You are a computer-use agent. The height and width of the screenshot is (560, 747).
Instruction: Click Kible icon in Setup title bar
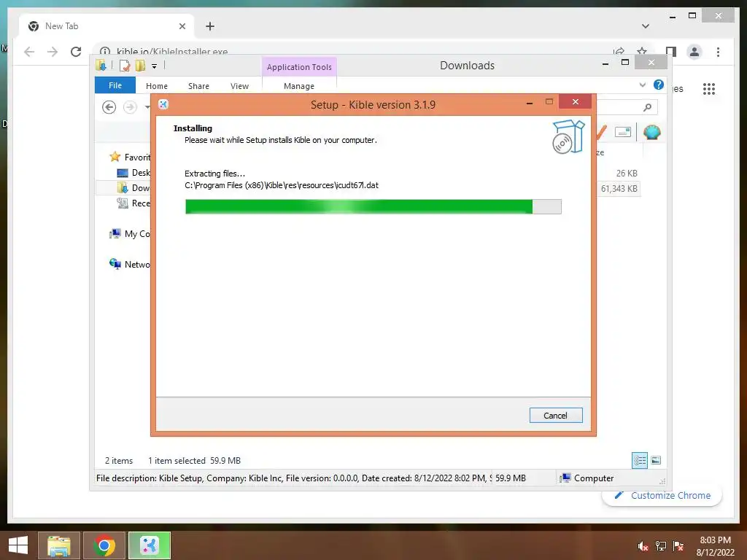point(163,104)
